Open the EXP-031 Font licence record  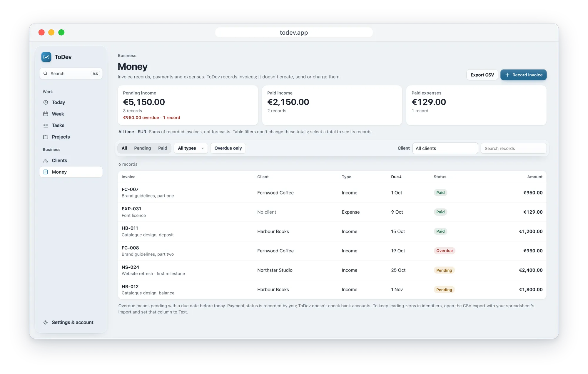point(332,212)
